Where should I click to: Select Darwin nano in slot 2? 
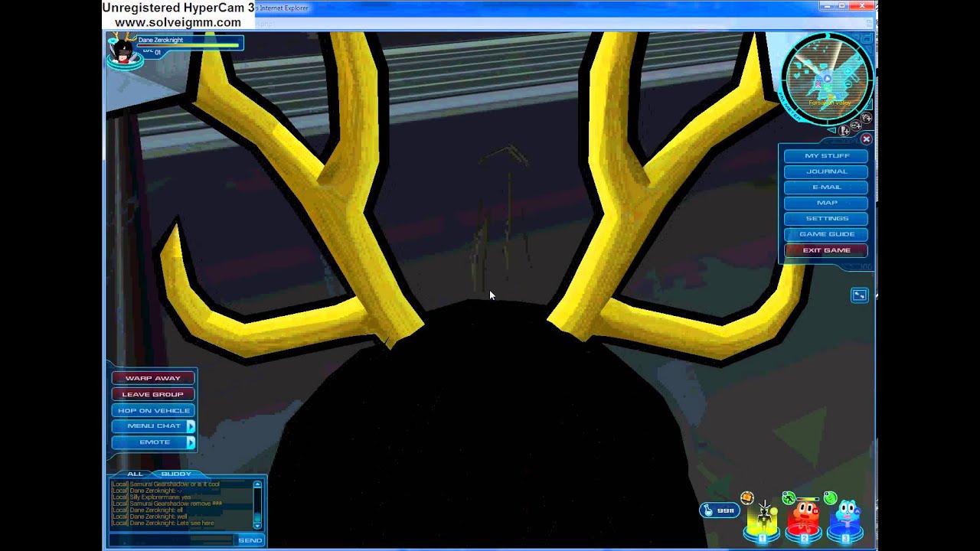pyautogui.click(x=805, y=522)
